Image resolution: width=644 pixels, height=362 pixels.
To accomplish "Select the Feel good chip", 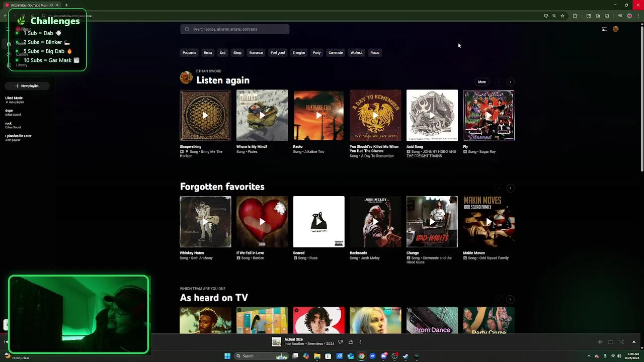I will click(x=278, y=53).
